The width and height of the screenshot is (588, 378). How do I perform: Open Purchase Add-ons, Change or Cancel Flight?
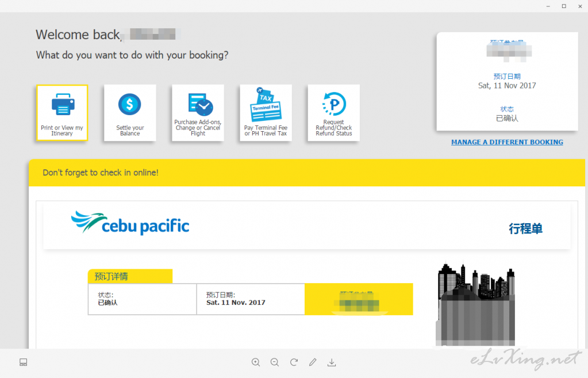point(198,113)
